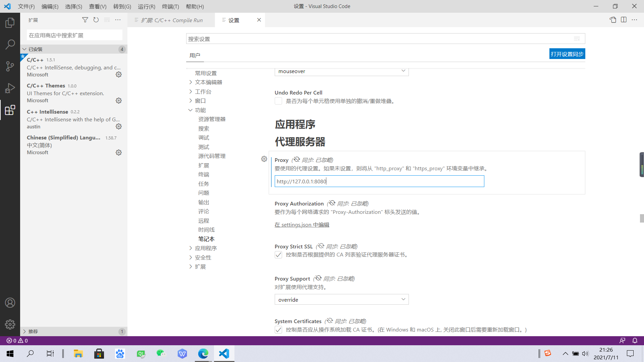Click the filter extensions icon
This screenshot has width=644, height=362.
(x=85, y=20)
